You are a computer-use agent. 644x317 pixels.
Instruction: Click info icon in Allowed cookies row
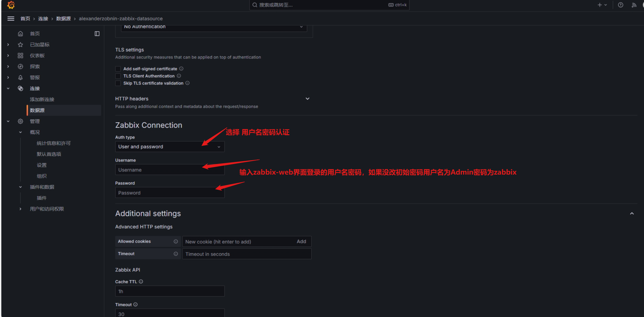point(176,241)
